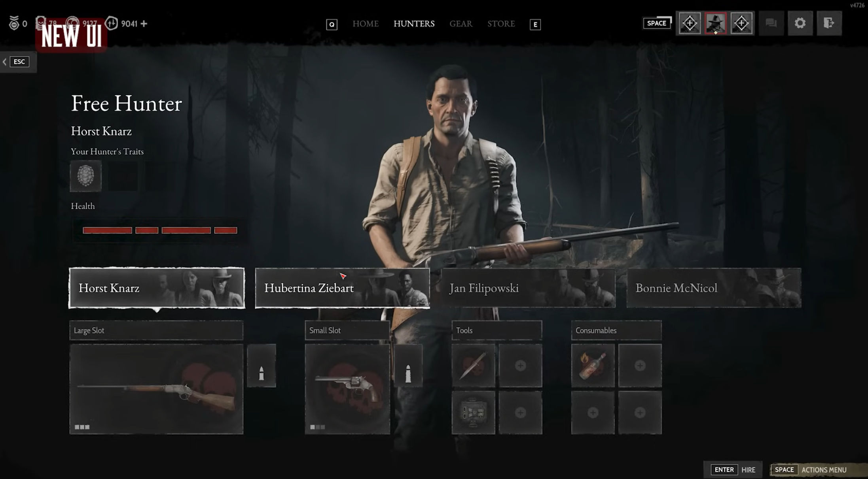Click the Large Slot header

tap(156, 330)
